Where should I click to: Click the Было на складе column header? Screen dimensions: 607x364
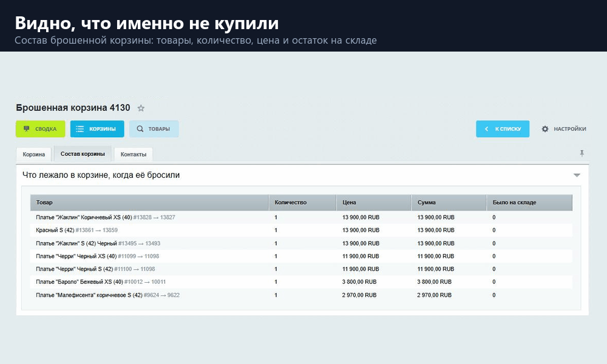pos(529,202)
